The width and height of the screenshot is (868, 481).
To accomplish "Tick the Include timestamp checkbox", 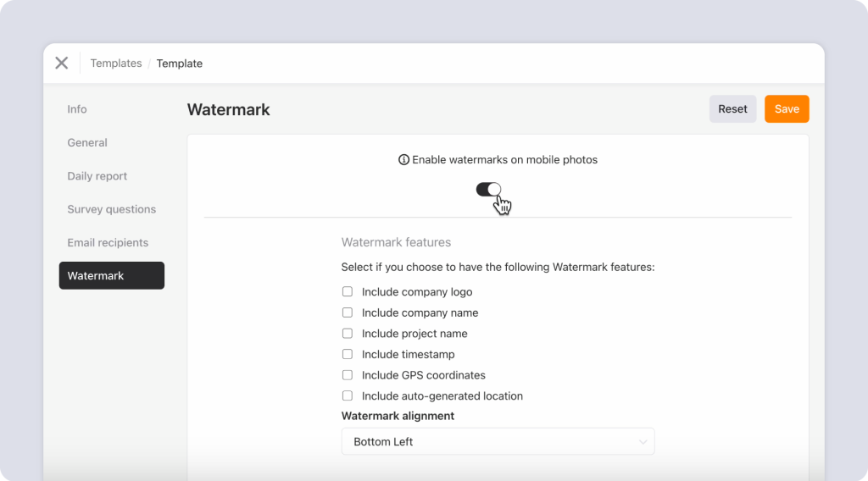I will 348,354.
